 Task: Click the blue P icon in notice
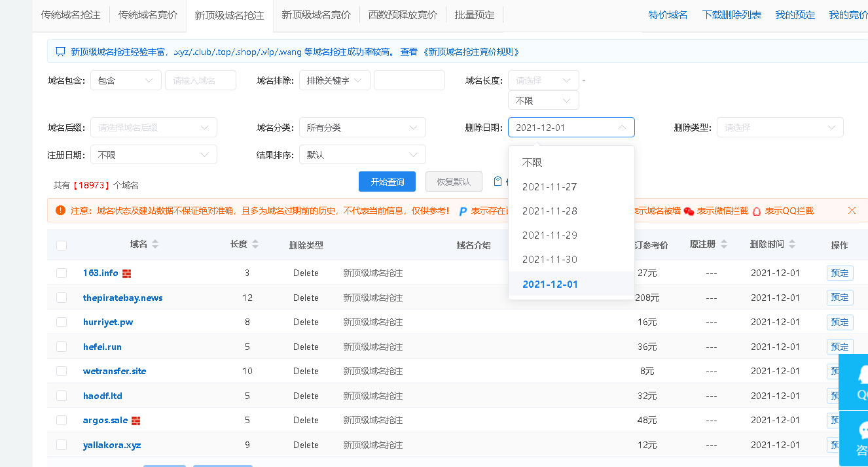[x=463, y=211]
